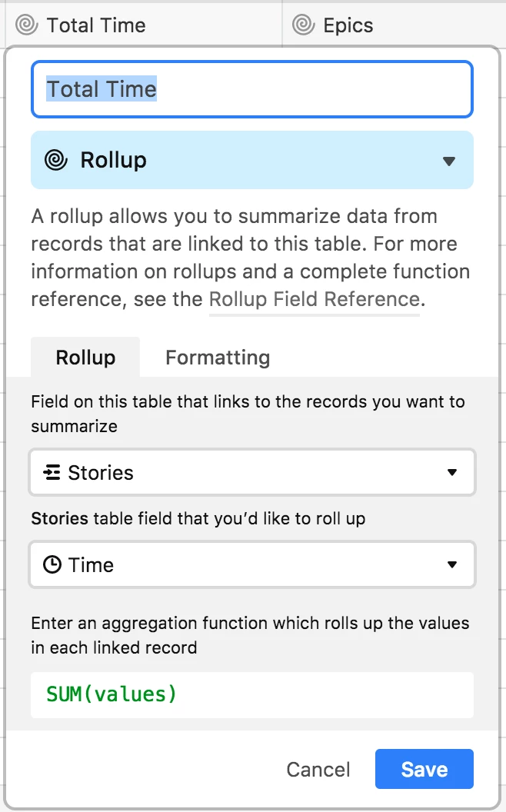Click the Total Time field name input
Viewport: 506px width, 812px height.
click(251, 90)
